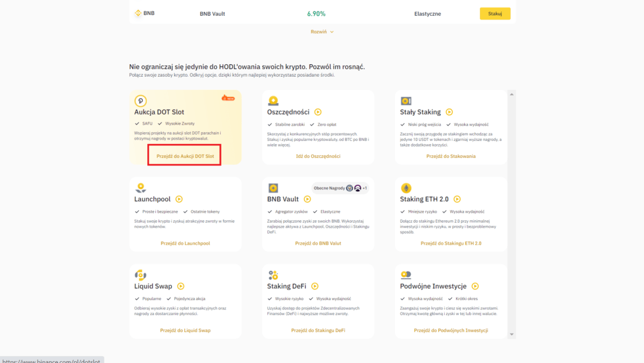
Task: Open Przejdź do Stakowania link
Action: pos(450,156)
